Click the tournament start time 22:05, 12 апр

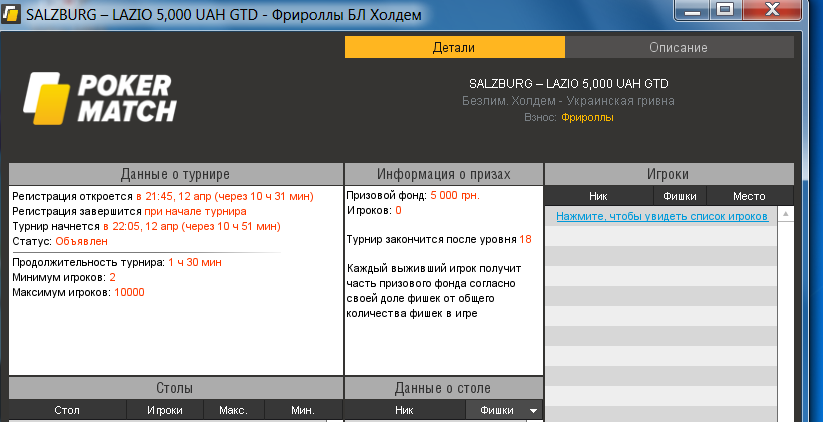tap(145, 226)
